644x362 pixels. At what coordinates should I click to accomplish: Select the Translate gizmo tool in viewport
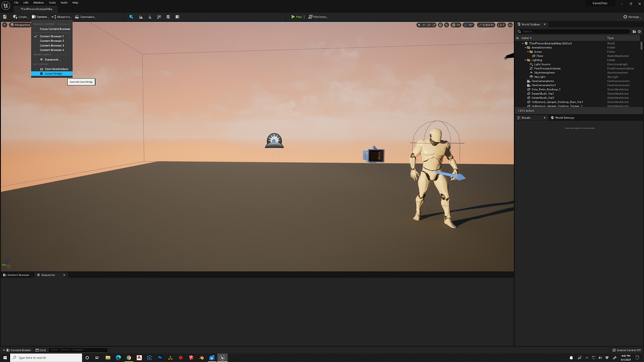click(x=424, y=25)
